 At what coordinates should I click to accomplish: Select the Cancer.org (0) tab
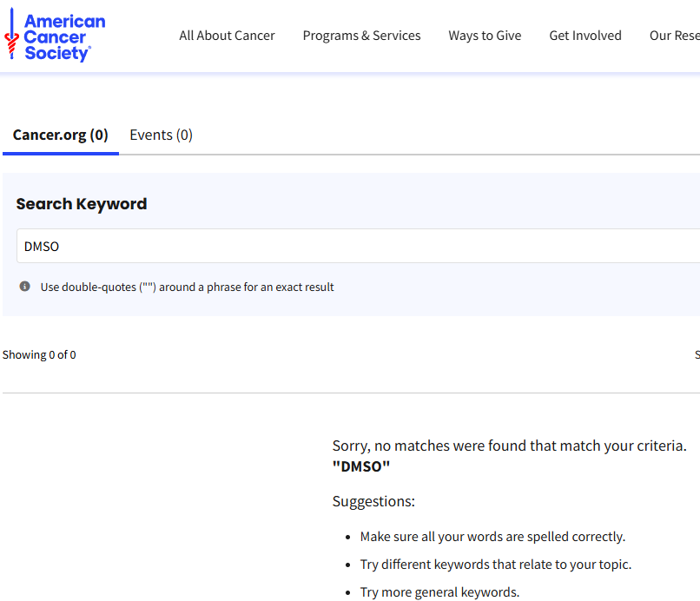click(x=60, y=135)
